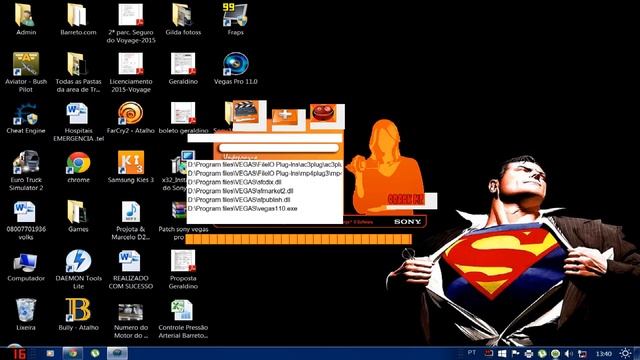
Task: Open the Seguro do Voyage-2015 PDF
Action: coord(131,23)
